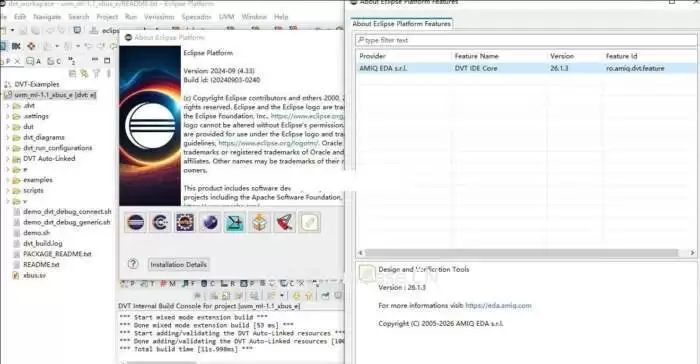Select demo_dvt_debug_generic.sh file
This screenshot has height=364, width=700.
point(67,222)
